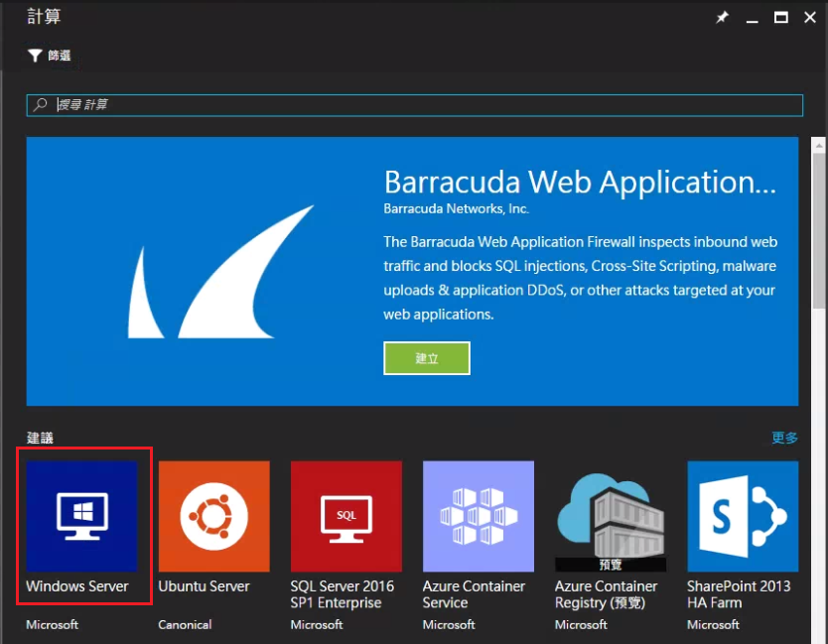Click the Azure Container Registry (預覽) label
This screenshot has width=828, height=644.
[607, 594]
